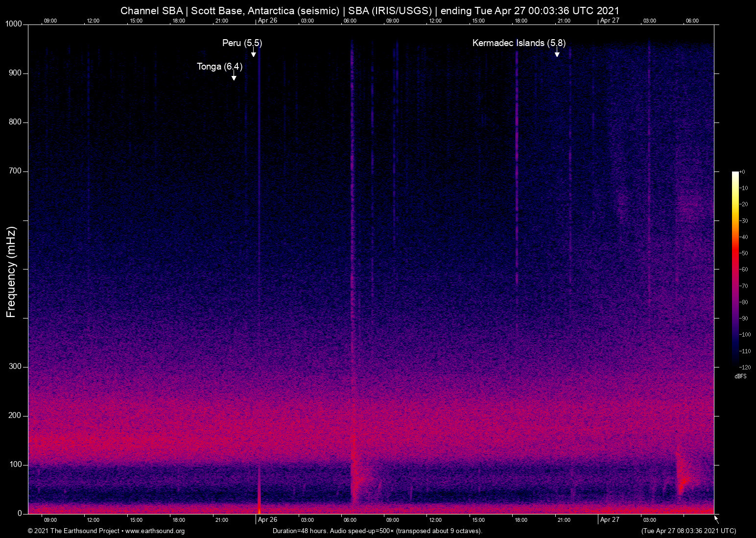Click the dBFS color scale bar
This screenshot has height=538, width=756.
(735, 269)
